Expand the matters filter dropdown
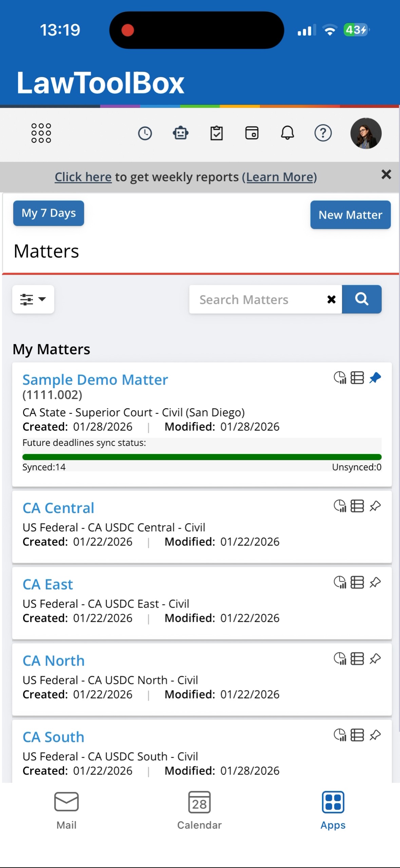 click(x=33, y=299)
